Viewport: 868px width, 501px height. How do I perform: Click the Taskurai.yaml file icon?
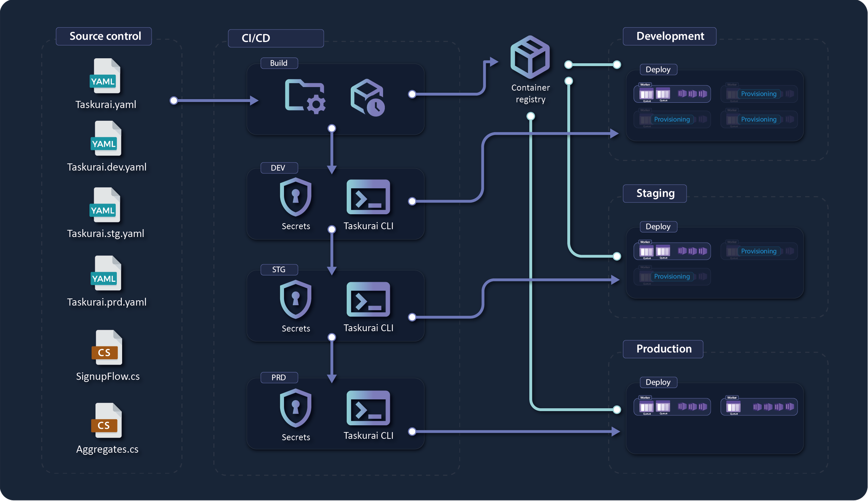tap(105, 76)
